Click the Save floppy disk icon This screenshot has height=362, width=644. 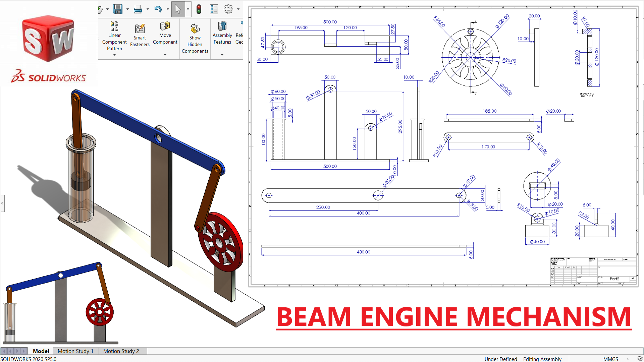117,9
